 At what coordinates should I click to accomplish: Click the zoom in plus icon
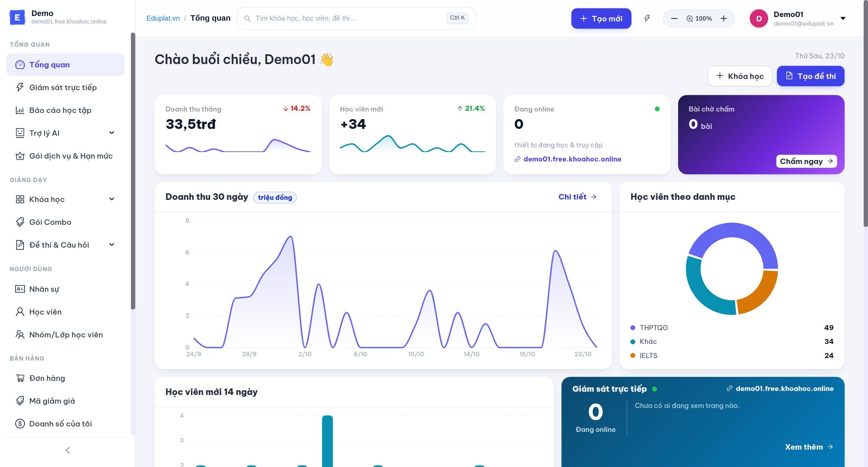tap(724, 18)
